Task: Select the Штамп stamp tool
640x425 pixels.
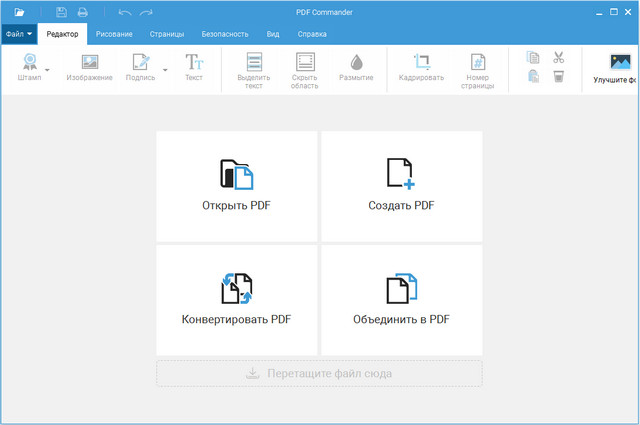Action: point(29,67)
